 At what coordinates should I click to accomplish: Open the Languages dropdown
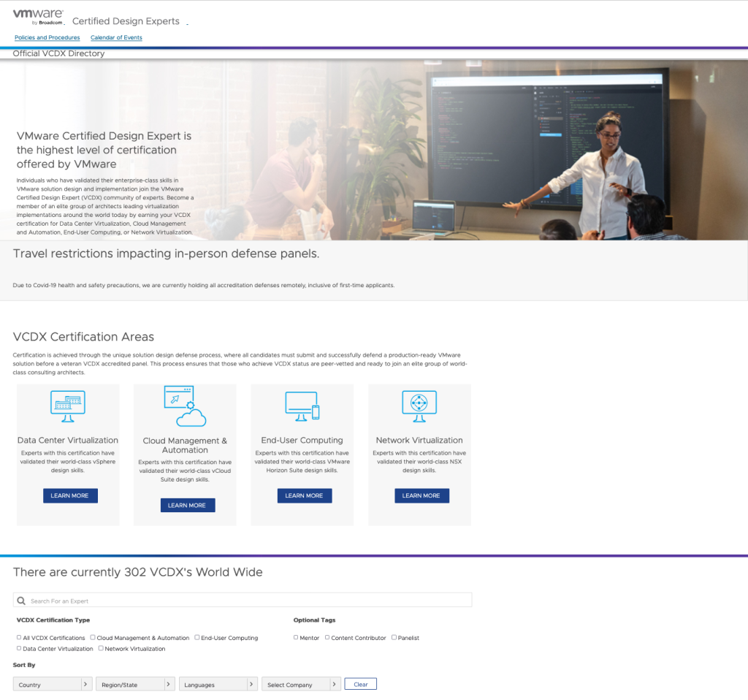218,685
